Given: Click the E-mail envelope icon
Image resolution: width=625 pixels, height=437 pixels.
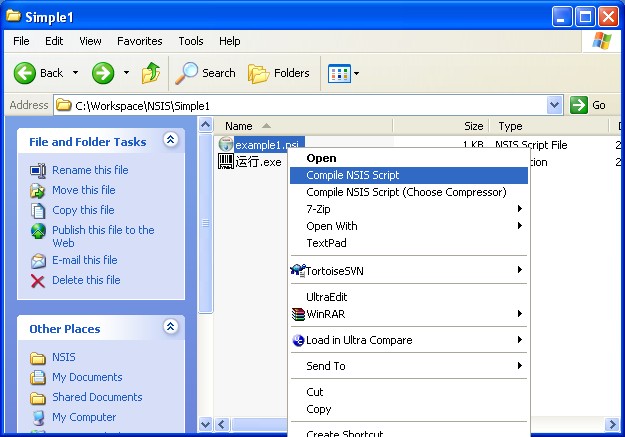Looking at the screenshot, I should (38, 261).
